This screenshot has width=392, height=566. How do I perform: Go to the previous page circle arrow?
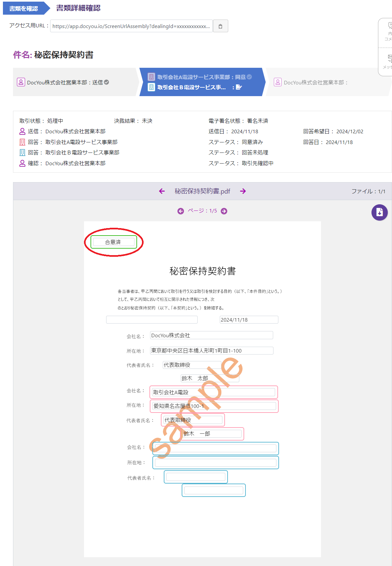181,211
